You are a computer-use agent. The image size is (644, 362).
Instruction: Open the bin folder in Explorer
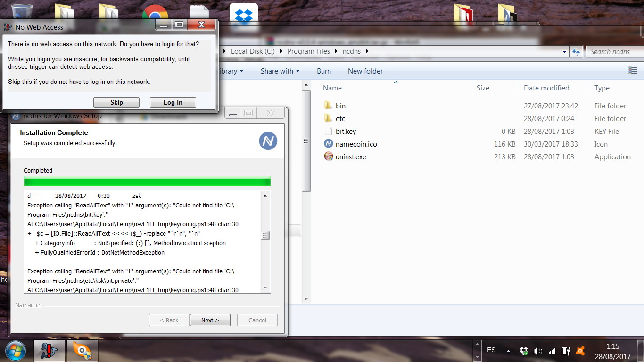click(329, 106)
